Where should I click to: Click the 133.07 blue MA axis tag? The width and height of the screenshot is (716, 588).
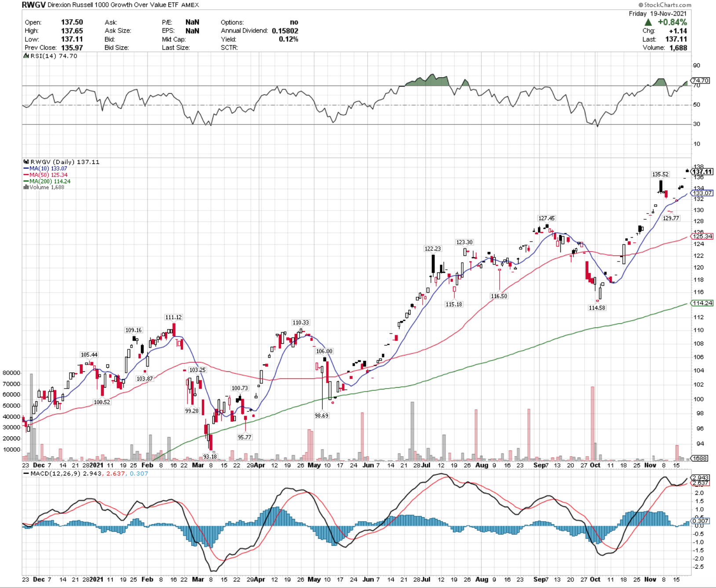coord(702,193)
